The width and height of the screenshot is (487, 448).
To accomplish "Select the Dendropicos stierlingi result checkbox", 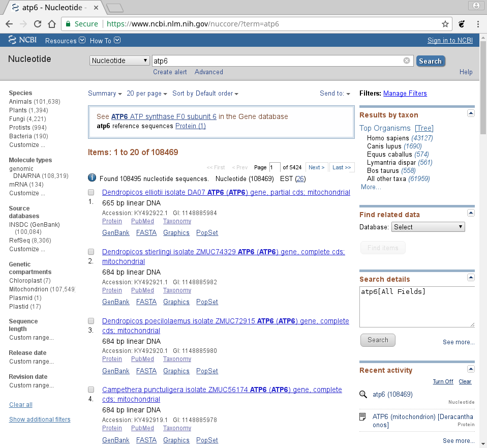I will [91, 252].
